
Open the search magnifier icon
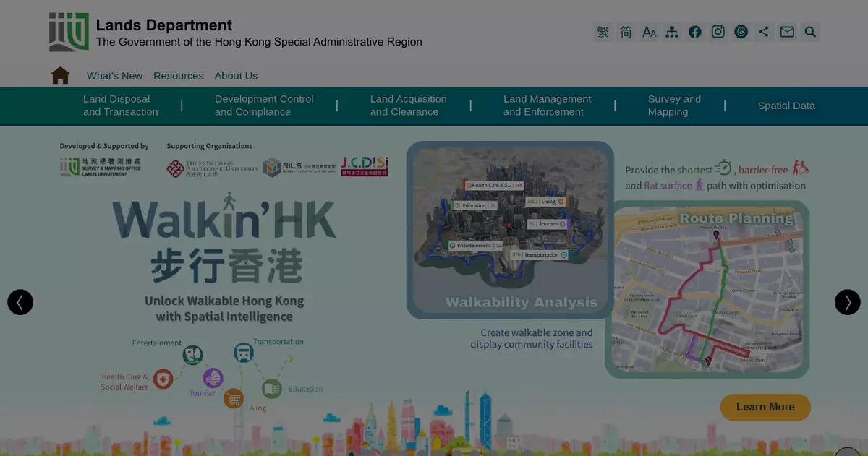[x=810, y=32]
